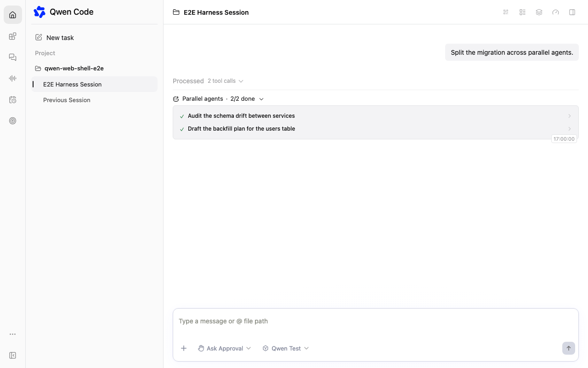Screen dimensions: 588x368
Task: Open the chat bubbles icon in the left rail
Action: 13,57
